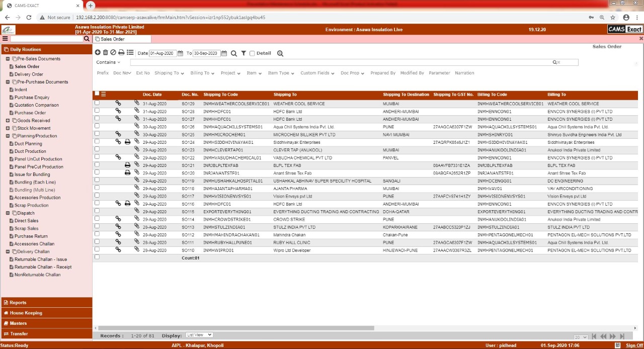The width and height of the screenshot is (644, 349).
Task: Open the records-per-page dropdown showing 20
Action: coord(581,337)
